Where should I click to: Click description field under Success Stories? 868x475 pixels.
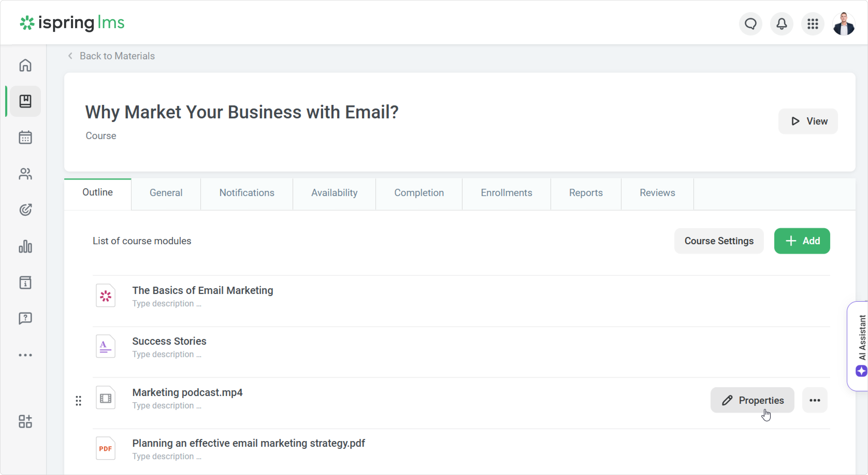coord(167,354)
